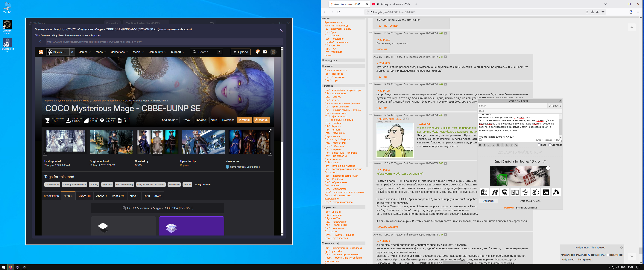644x270 pixels.
Task: Focus the Nexus Mods search field
Action: pyautogui.click(x=206, y=52)
